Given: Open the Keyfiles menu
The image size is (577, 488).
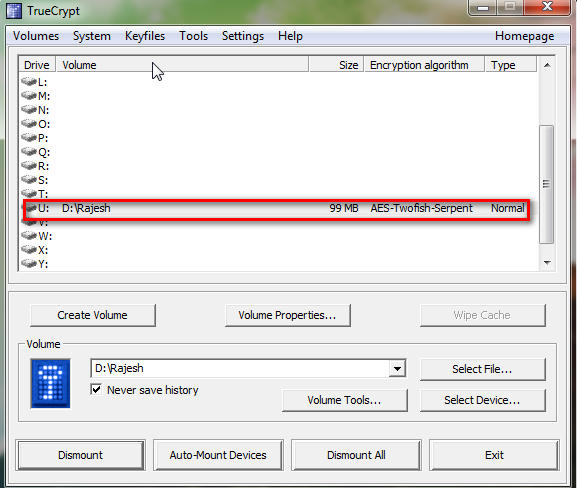Looking at the screenshot, I should point(145,36).
